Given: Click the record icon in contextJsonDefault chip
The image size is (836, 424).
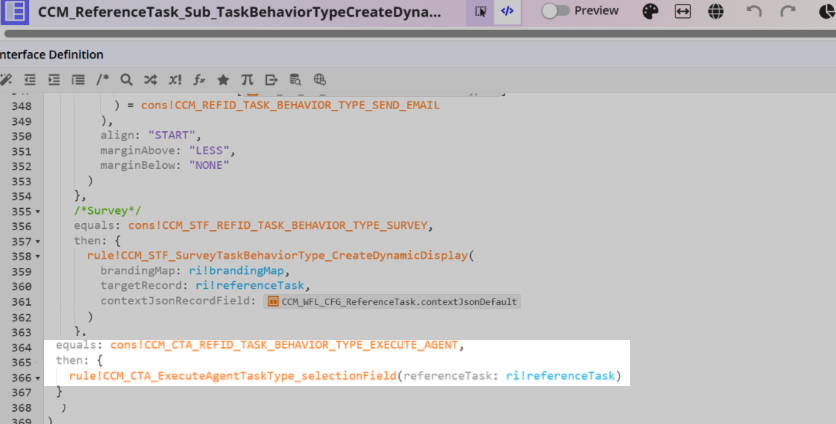Looking at the screenshot, I should tap(273, 302).
